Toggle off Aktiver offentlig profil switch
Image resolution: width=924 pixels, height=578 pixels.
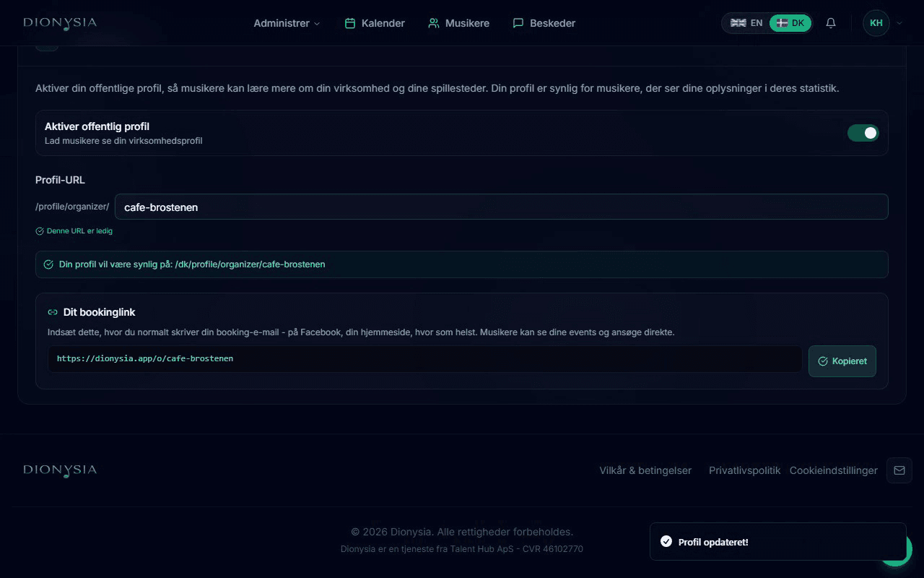point(863,133)
